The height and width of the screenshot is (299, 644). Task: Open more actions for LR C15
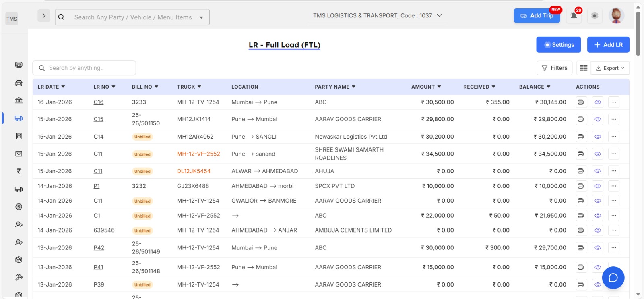[x=613, y=119]
